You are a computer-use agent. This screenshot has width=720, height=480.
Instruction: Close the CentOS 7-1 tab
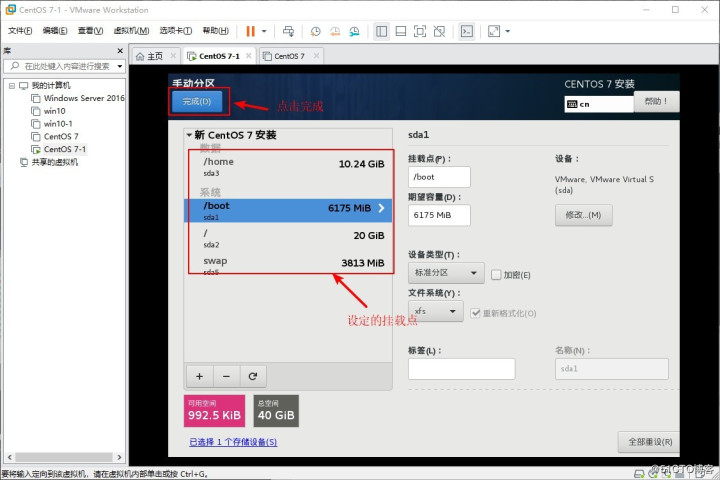248,56
